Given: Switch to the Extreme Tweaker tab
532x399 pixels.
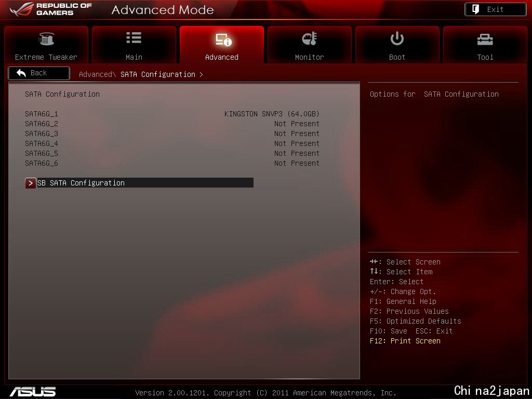Looking at the screenshot, I should coord(46,45).
